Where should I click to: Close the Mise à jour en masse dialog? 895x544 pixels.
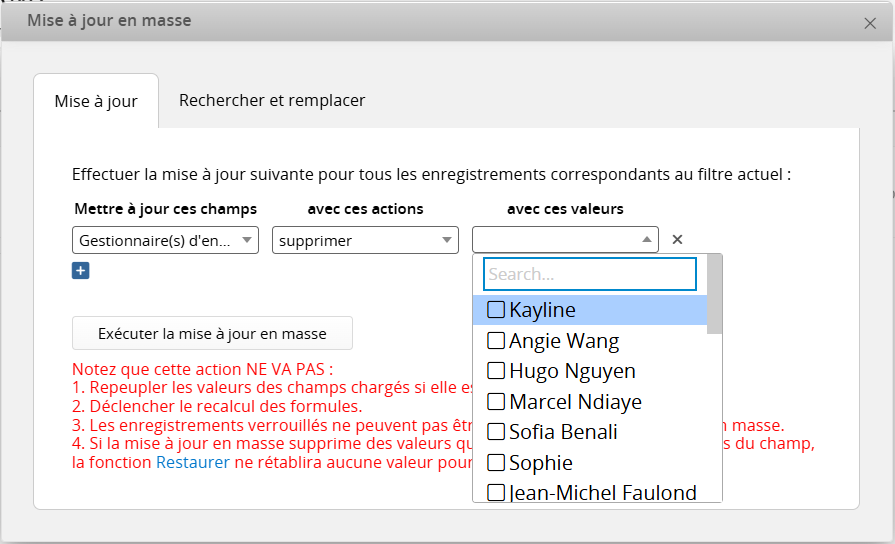pyautogui.click(x=870, y=23)
